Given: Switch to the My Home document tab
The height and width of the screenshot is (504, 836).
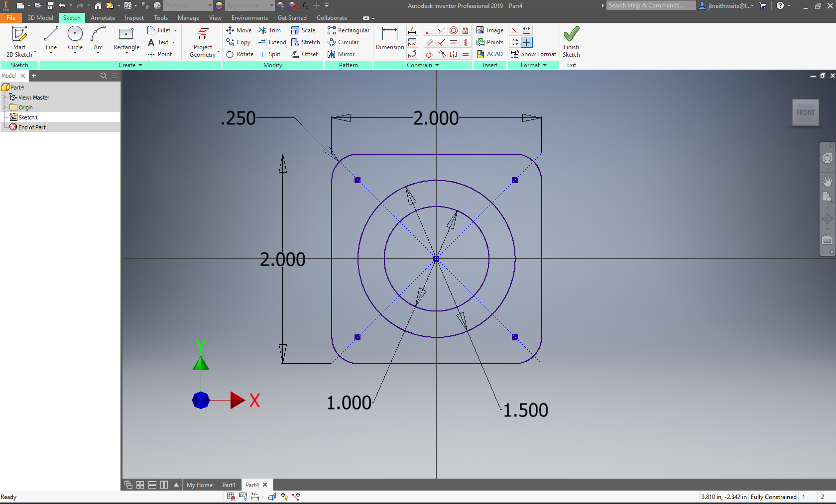Looking at the screenshot, I should click(200, 485).
